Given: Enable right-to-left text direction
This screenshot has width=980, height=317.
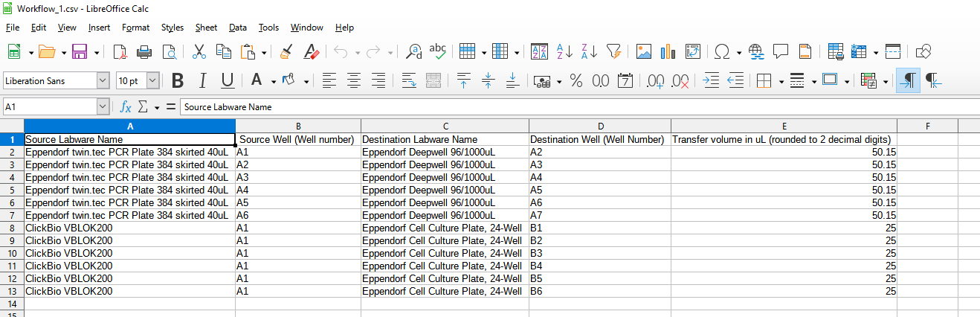Looking at the screenshot, I should tap(935, 80).
